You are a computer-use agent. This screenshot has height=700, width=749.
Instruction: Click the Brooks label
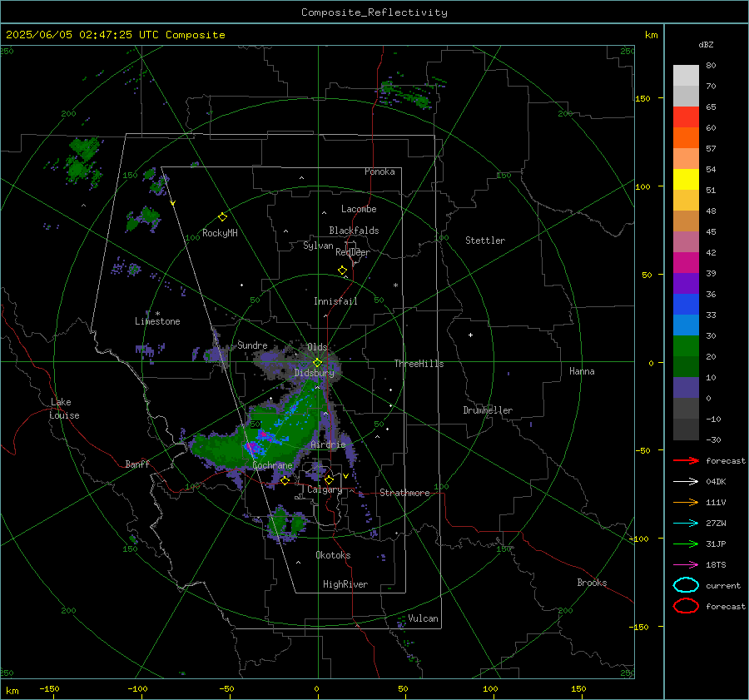(x=592, y=583)
